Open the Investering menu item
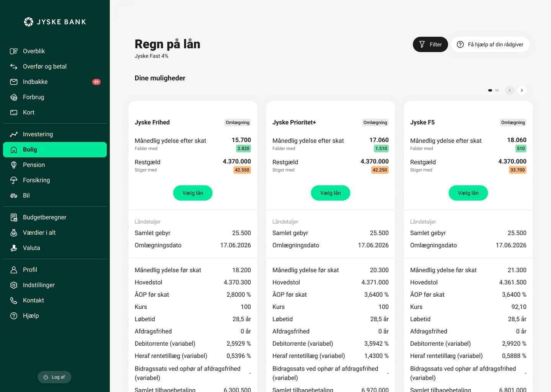The image size is (551, 392). (x=55, y=134)
